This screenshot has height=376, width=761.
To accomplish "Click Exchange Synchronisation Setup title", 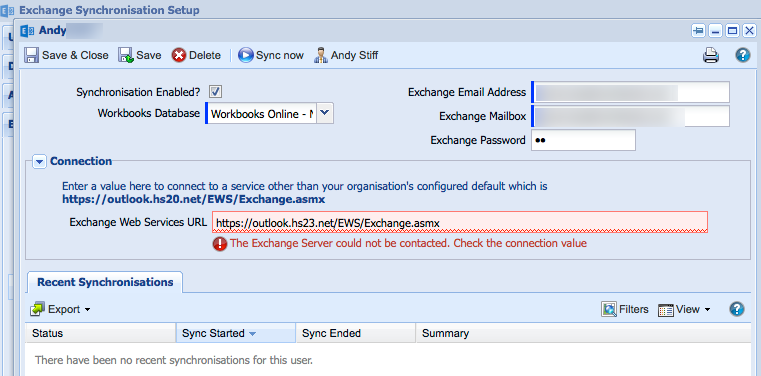I will [109, 10].
